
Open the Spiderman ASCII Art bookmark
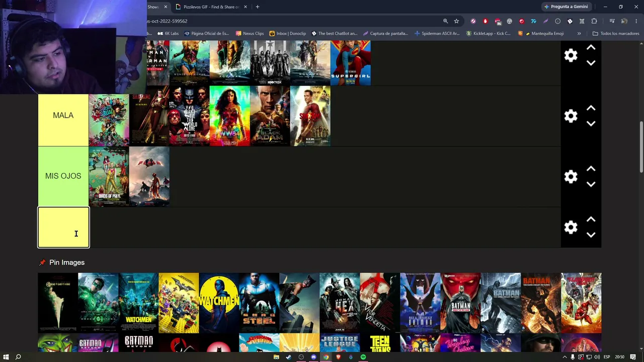click(x=437, y=34)
